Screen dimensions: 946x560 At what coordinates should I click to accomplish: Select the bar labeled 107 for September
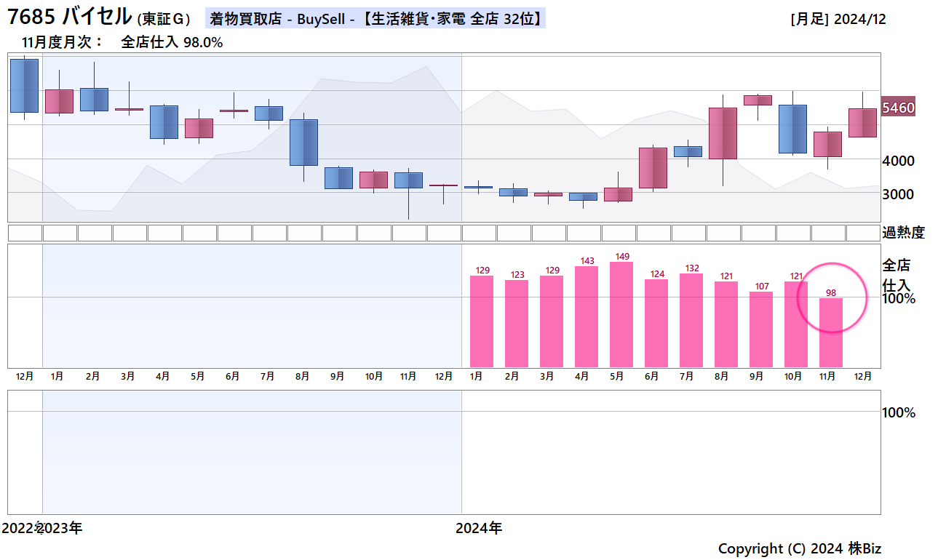click(761, 329)
